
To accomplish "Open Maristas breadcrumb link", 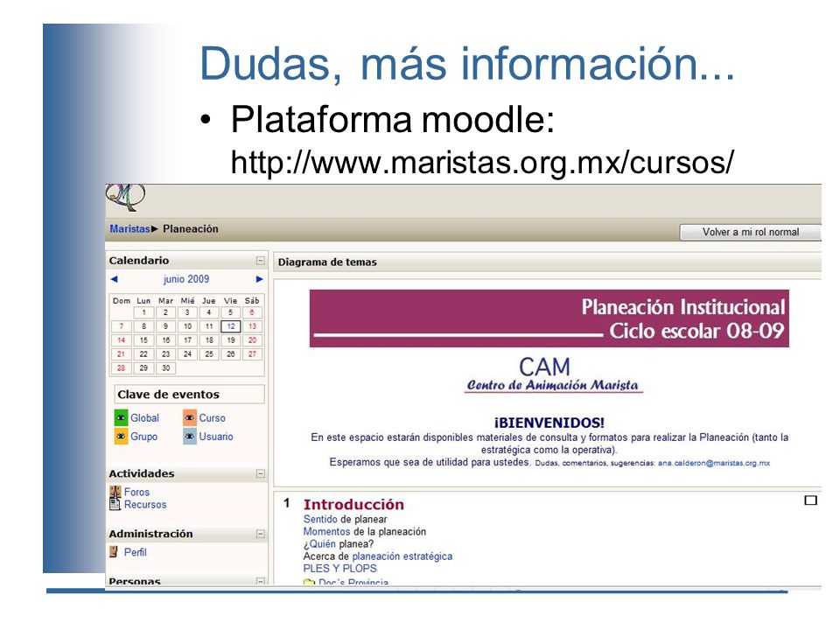I will pos(129,228).
